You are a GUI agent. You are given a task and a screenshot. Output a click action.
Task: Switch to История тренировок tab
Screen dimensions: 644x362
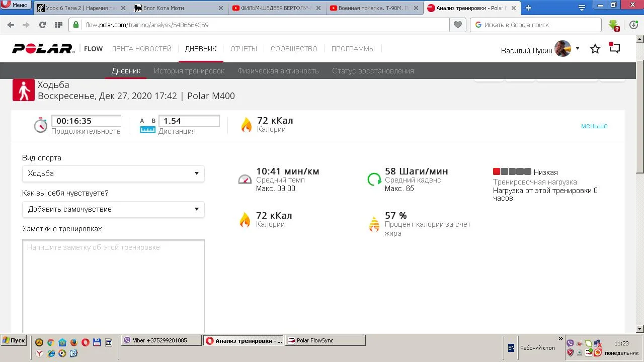[x=189, y=71]
